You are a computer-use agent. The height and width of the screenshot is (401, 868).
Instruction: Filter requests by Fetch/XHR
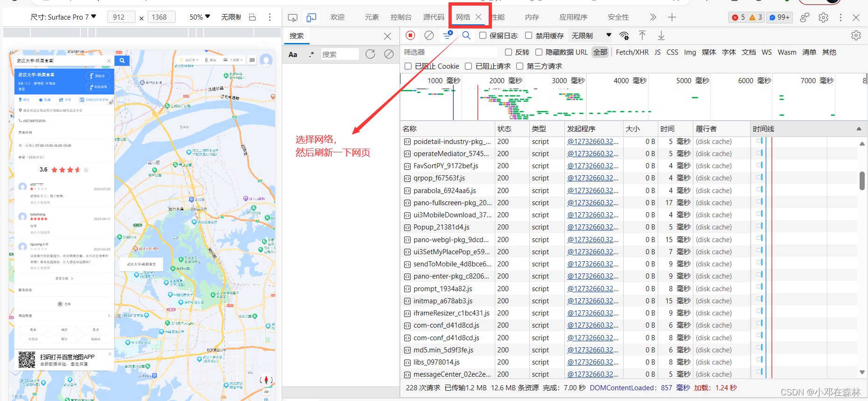(x=632, y=52)
